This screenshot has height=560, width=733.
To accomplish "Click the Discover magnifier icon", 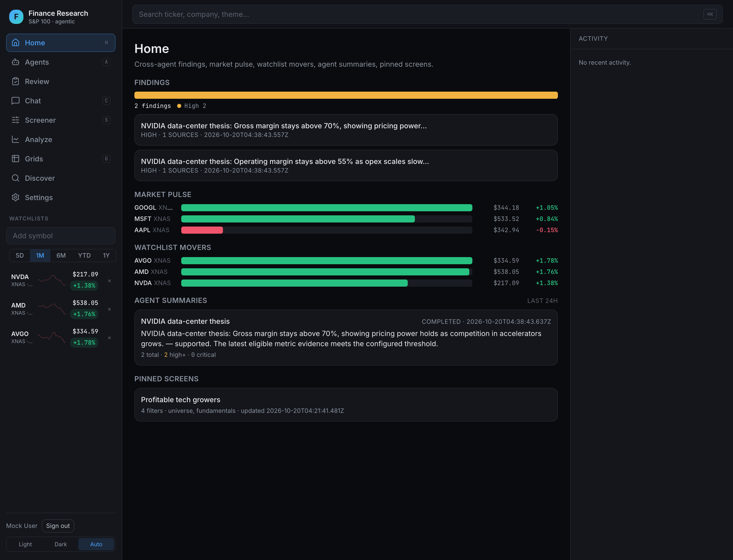I will [15, 178].
